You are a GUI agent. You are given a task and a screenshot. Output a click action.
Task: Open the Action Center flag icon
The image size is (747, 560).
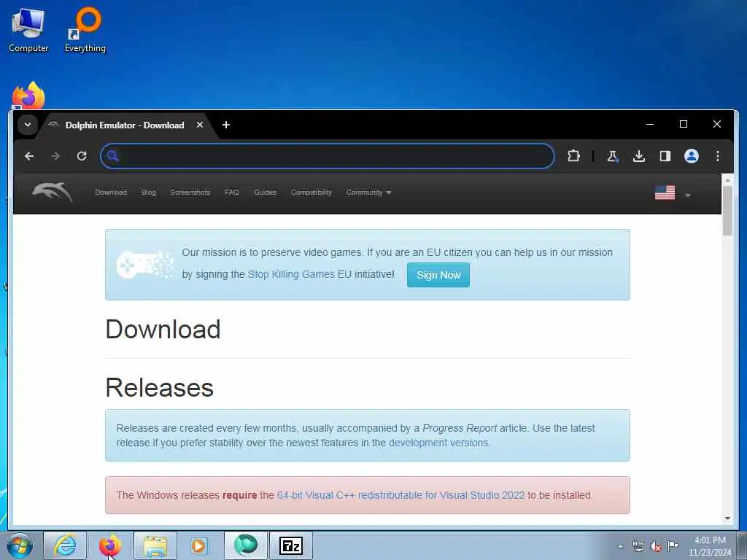click(673, 545)
